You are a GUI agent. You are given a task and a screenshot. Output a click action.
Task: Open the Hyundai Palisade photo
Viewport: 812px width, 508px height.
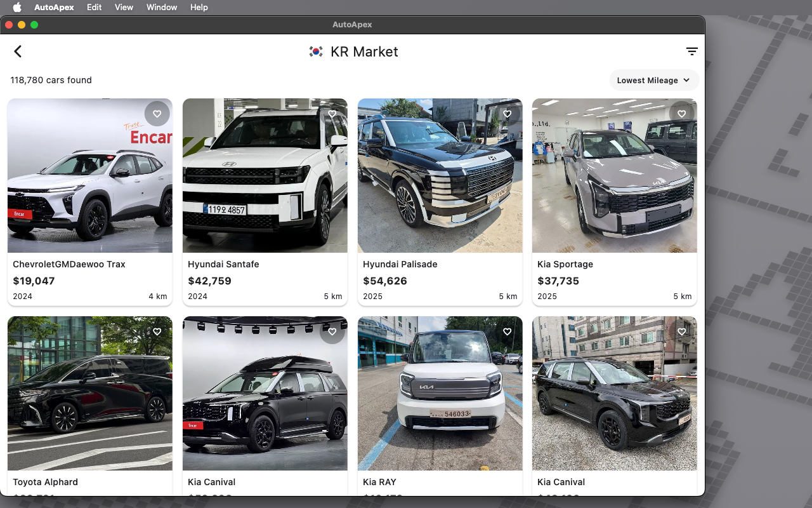click(x=440, y=175)
